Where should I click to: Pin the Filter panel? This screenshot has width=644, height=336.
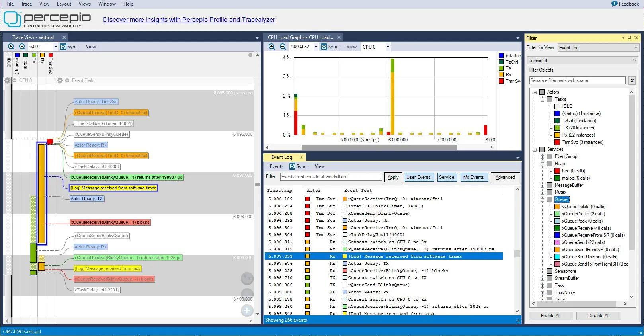[630, 38]
